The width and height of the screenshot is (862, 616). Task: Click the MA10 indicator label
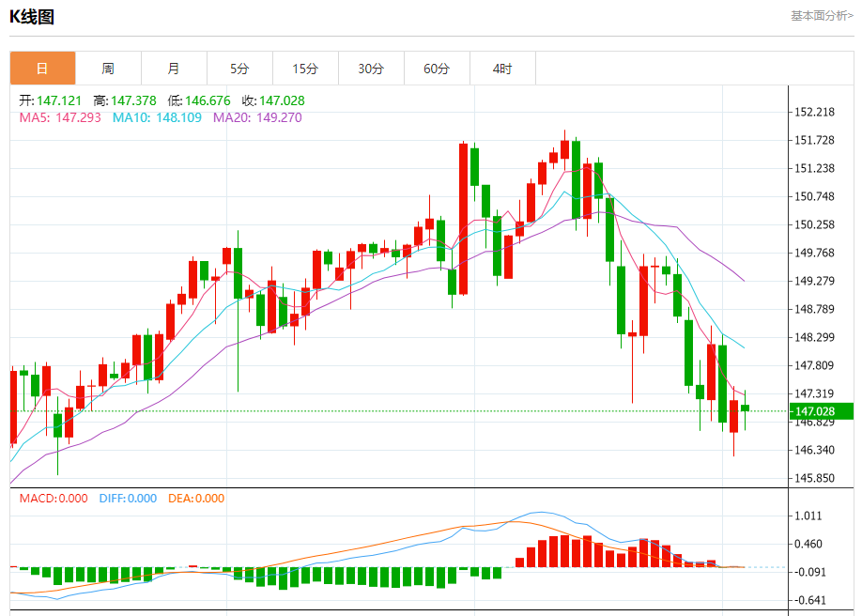tap(157, 117)
